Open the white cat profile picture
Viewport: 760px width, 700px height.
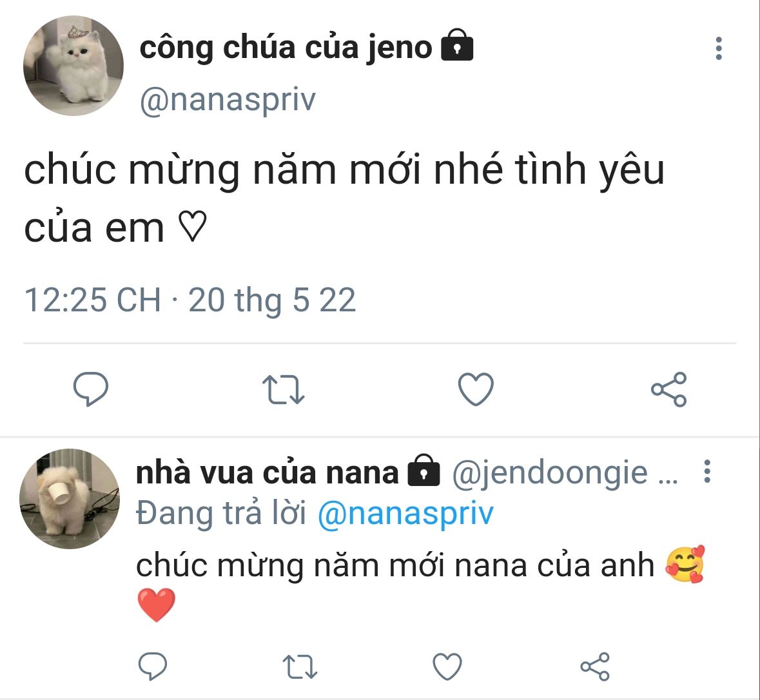click(73, 66)
